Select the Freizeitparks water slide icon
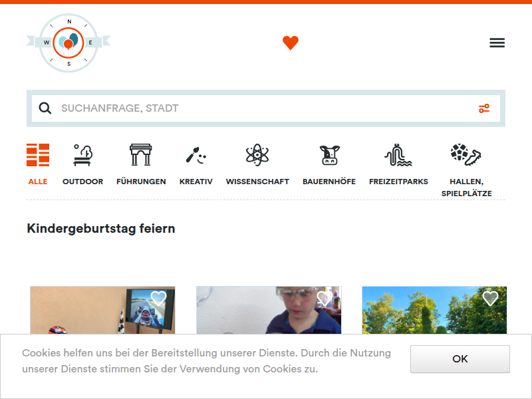This screenshot has width=532, height=399. (398, 155)
